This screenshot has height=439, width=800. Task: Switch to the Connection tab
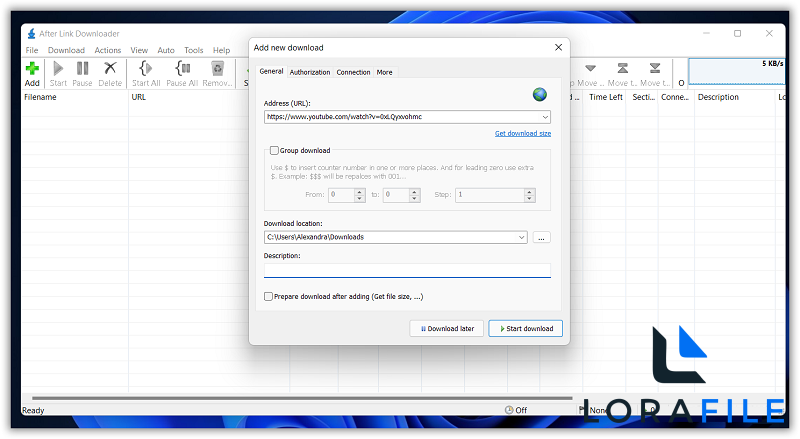pos(353,72)
